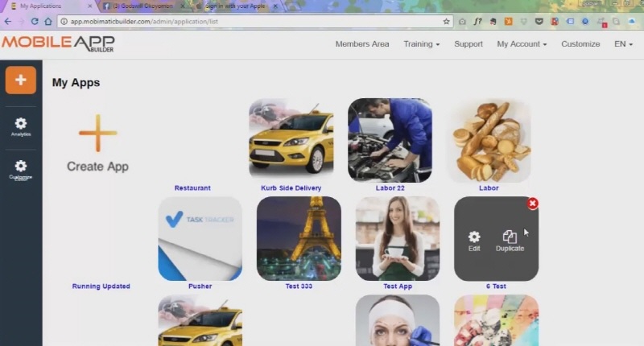Open the Labor bread thumbnail
The height and width of the screenshot is (346, 644).
[489, 140]
